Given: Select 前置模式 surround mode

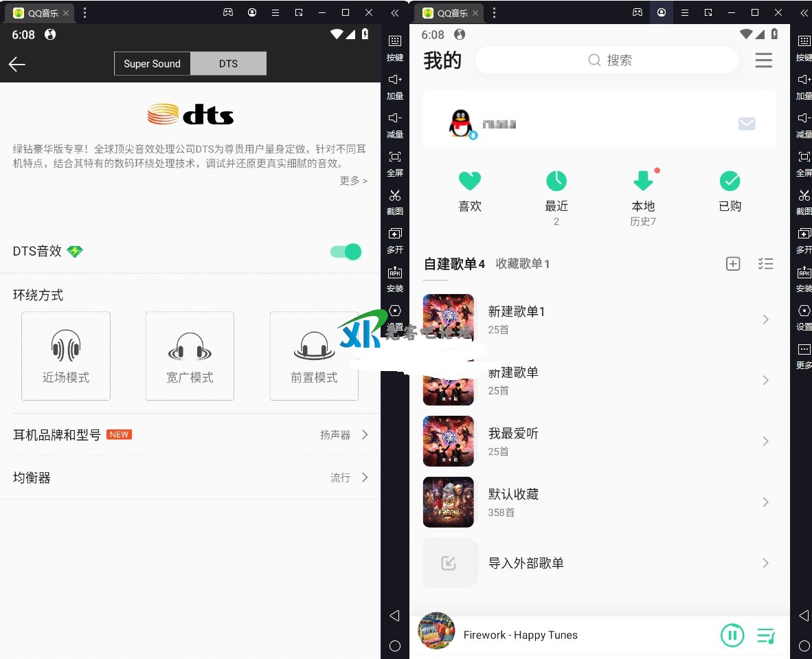Looking at the screenshot, I should pos(314,355).
